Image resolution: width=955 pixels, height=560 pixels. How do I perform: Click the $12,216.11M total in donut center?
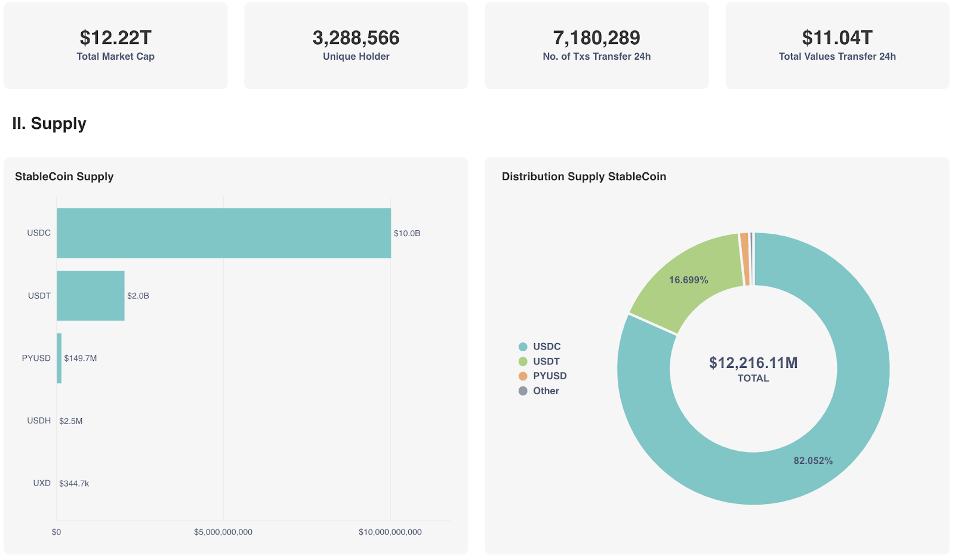click(753, 363)
